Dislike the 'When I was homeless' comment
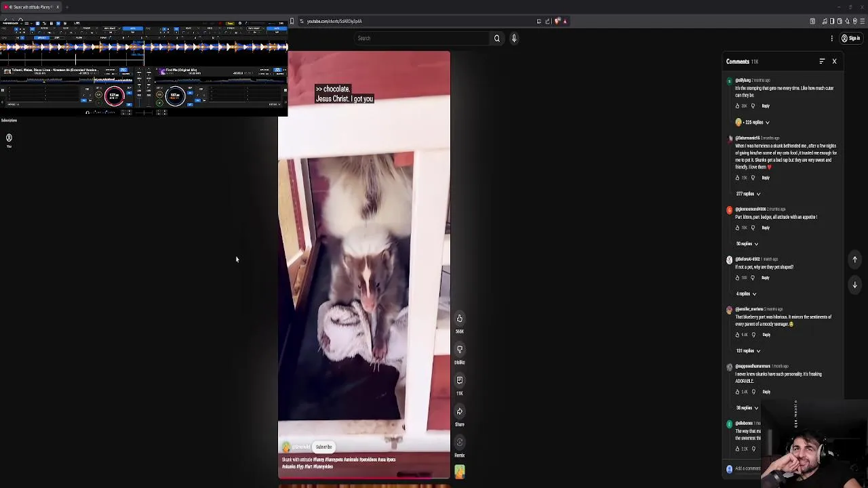This screenshot has width=868, height=488. coord(753,178)
